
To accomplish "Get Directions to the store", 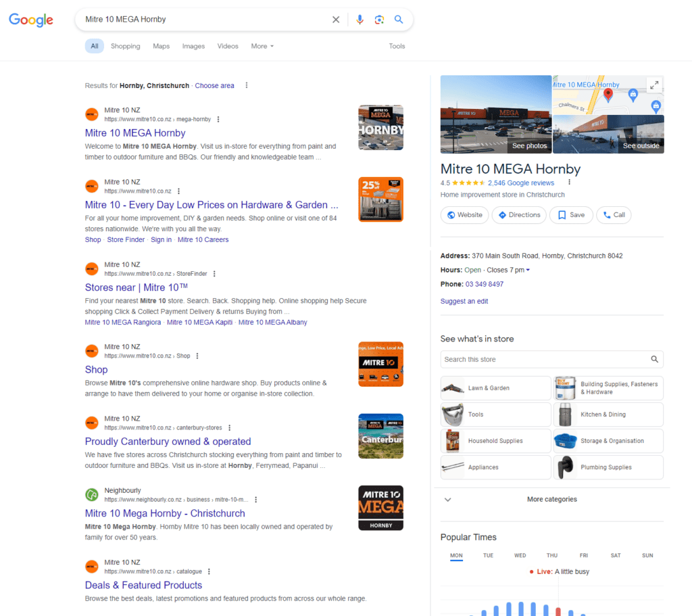I will [519, 215].
